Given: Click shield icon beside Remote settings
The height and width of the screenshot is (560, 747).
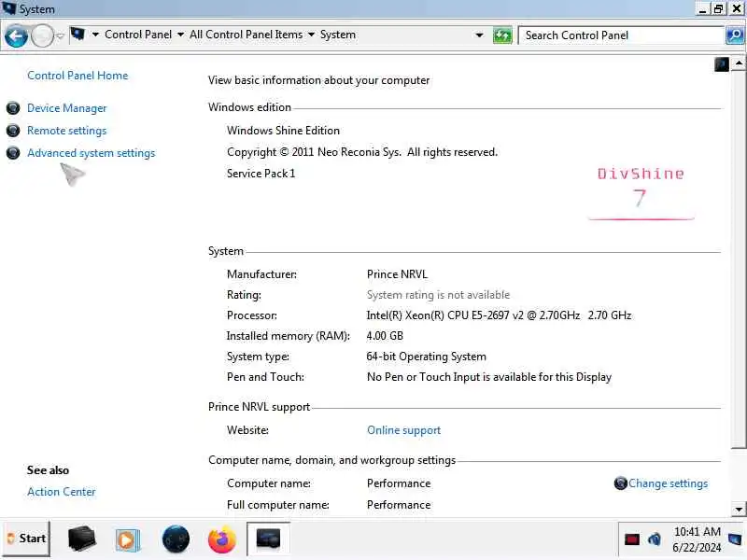Looking at the screenshot, I should coord(13,131).
